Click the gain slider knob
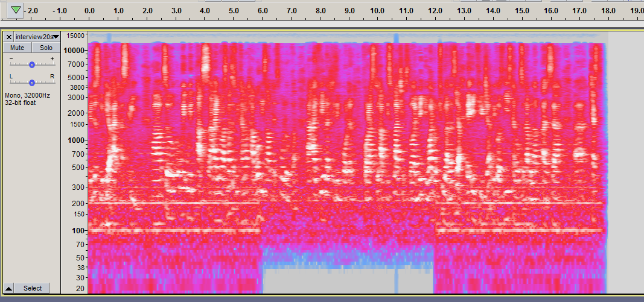The image size is (644, 302). pos(32,64)
